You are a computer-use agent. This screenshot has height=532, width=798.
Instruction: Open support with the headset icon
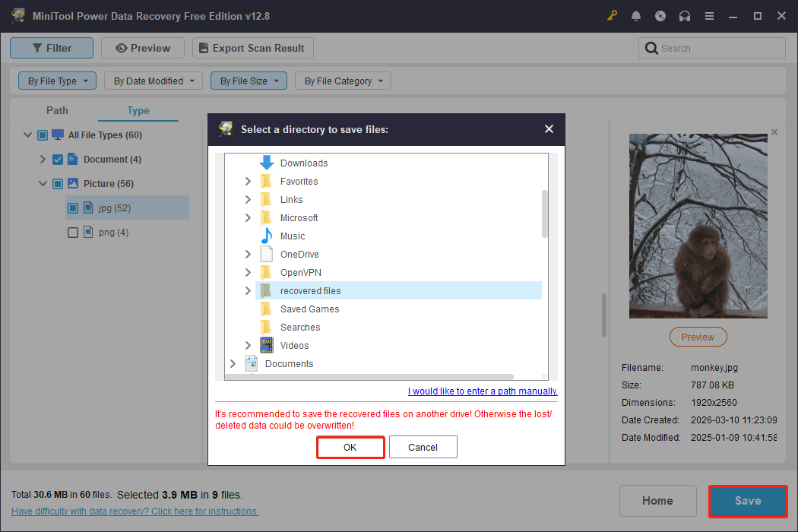(x=685, y=15)
